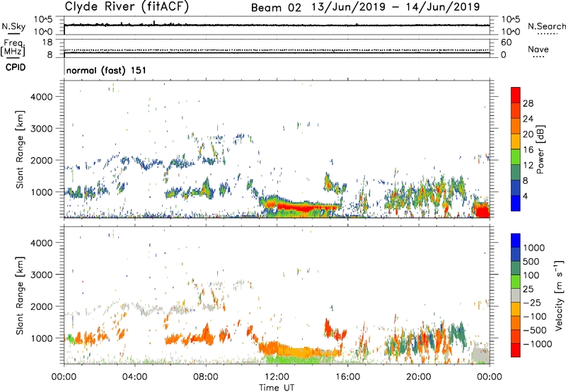Pick the light green 12–16 dB power colorbar segment
Image resolution: width=566 pixels, height=392 pixels.
tap(516, 157)
